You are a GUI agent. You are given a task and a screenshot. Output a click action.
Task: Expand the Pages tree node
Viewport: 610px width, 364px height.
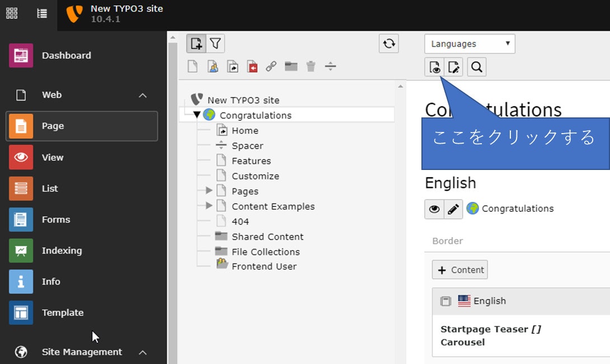point(209,190)
